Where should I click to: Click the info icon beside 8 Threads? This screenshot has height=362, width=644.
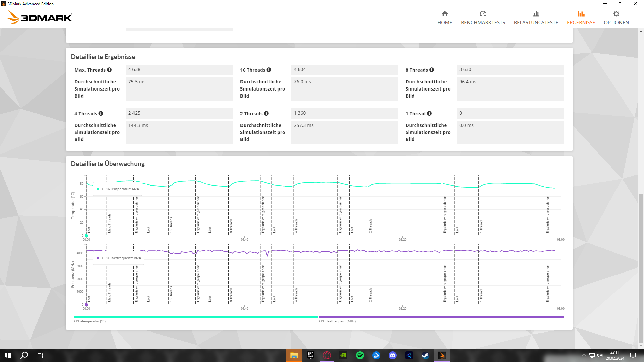coord(432,70)
